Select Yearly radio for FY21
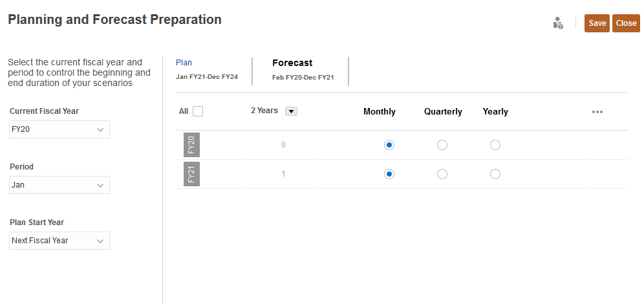 click(x=495, y=174)
